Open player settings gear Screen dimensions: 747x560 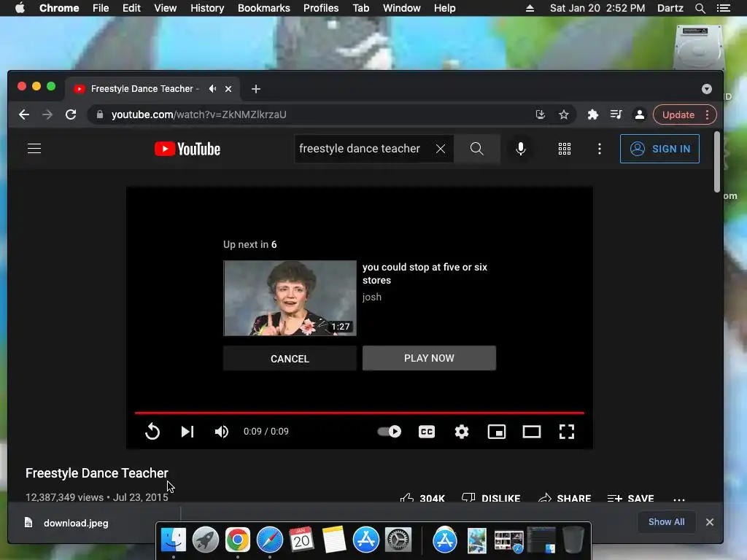point(462,432)
